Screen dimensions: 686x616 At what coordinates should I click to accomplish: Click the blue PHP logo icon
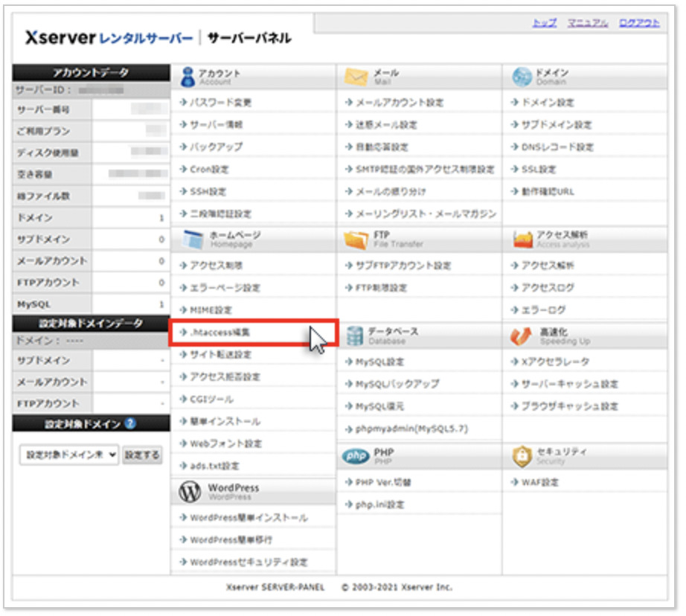click(356, 456)
